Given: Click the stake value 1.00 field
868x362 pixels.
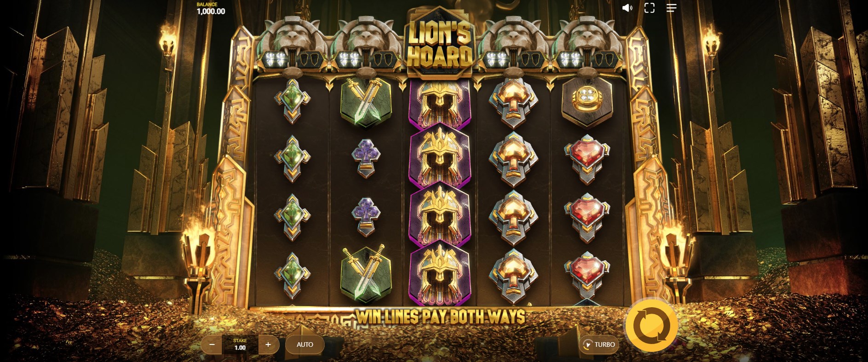Looking at the screenshot, I should (x=240, y=344).
